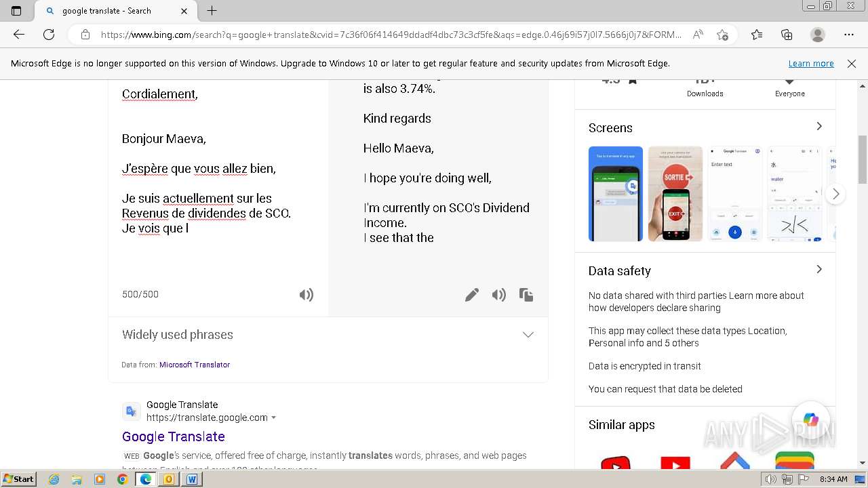This screenshot has height=488, width=868.
Task: Edit the translation with pencil icon
Action: tap(472, 295)
